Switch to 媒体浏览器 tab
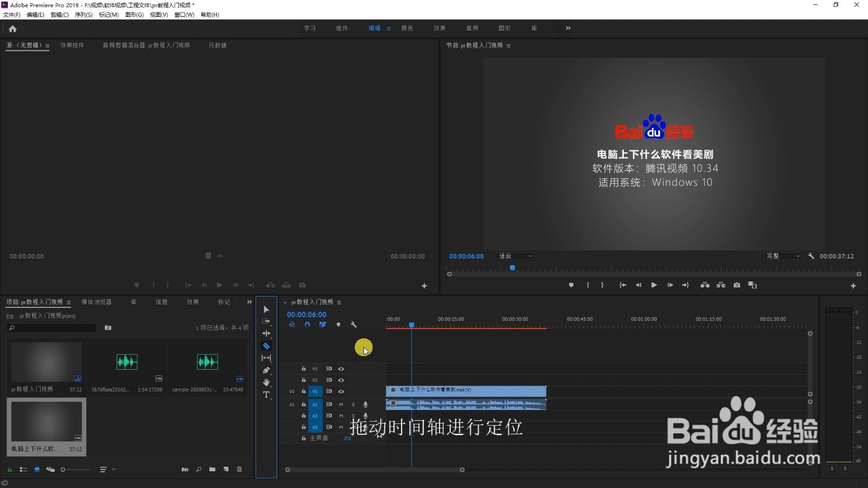The height and width of the screenshot is (488, 868). tap(97, 302)
